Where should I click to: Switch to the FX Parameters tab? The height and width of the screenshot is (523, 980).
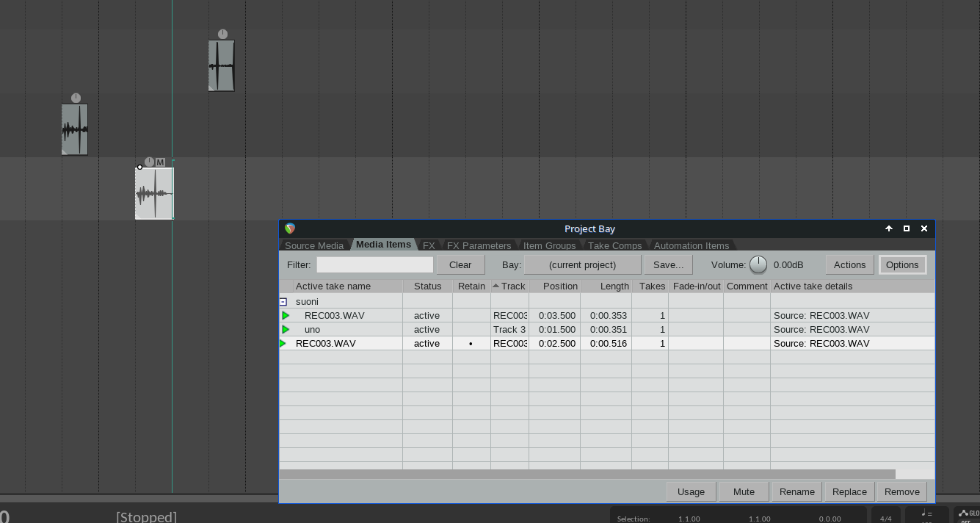point(479,245)
